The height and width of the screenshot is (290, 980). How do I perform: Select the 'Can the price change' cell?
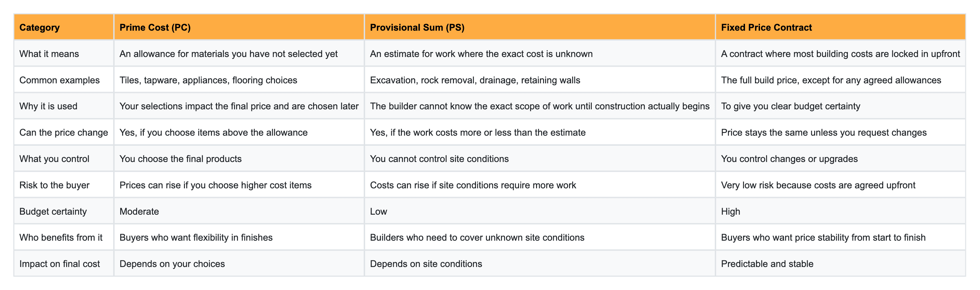[63, 132]
